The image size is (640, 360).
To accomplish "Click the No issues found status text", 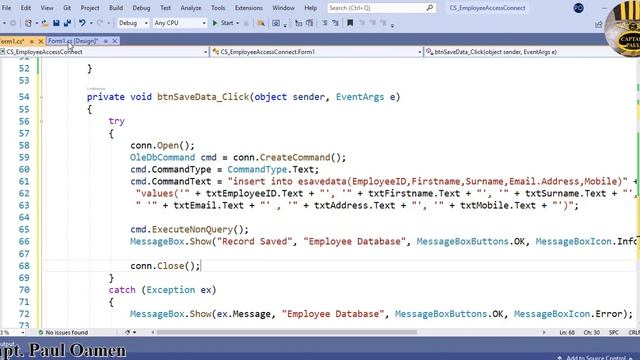I will coord(67,333).
